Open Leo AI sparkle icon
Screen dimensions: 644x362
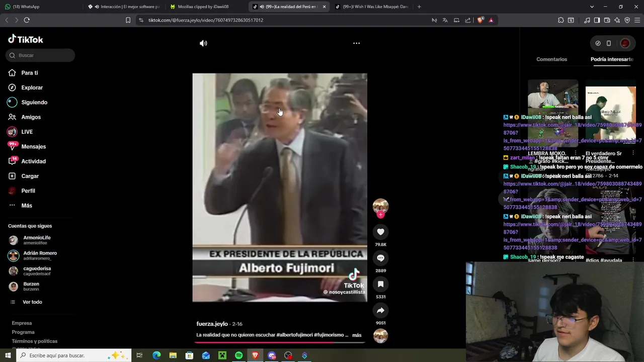pos(617,20)
